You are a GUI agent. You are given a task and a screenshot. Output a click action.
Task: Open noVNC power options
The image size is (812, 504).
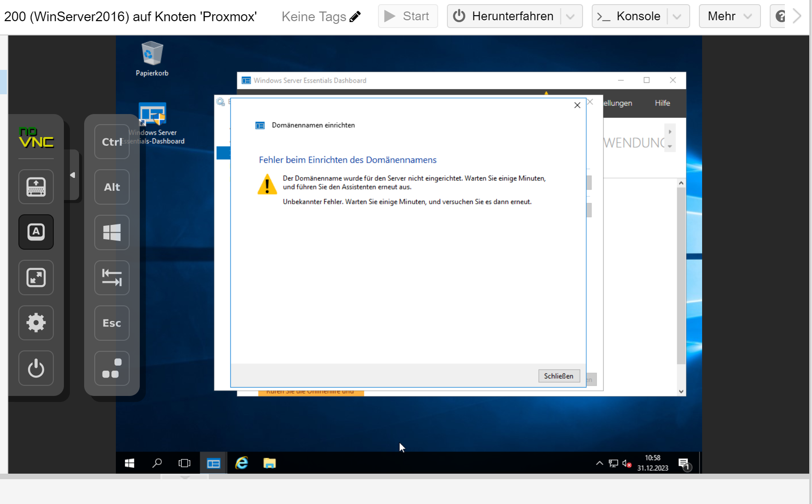point(36,368)
